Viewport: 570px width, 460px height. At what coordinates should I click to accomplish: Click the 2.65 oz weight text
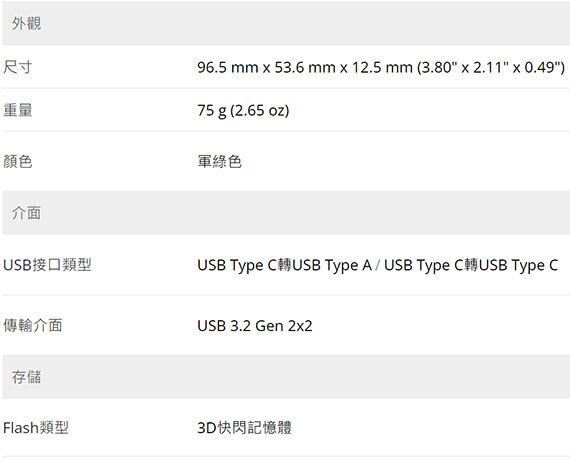point(260,111)
